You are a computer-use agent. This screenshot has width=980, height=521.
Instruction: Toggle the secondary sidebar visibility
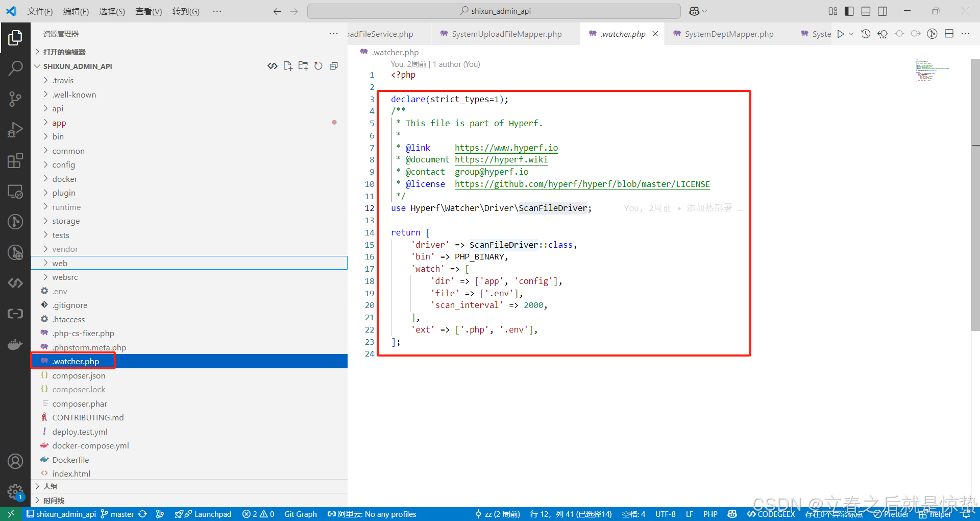(883, 11)
